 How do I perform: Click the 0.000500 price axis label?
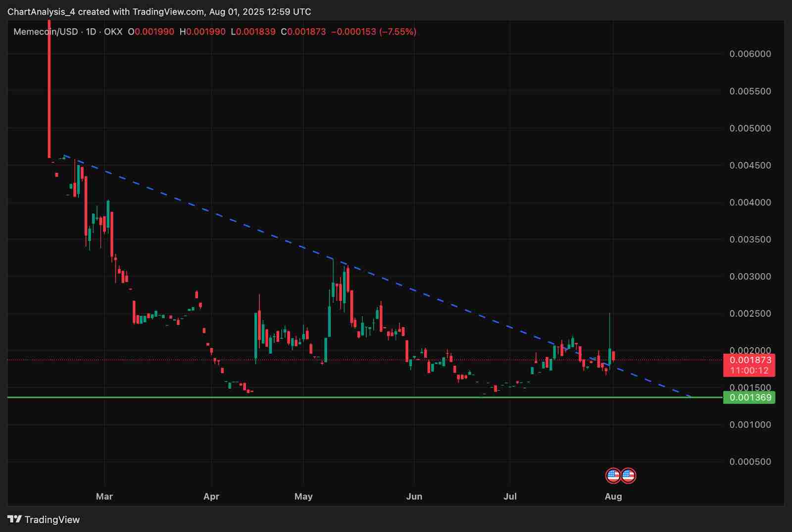click(750, 462)
